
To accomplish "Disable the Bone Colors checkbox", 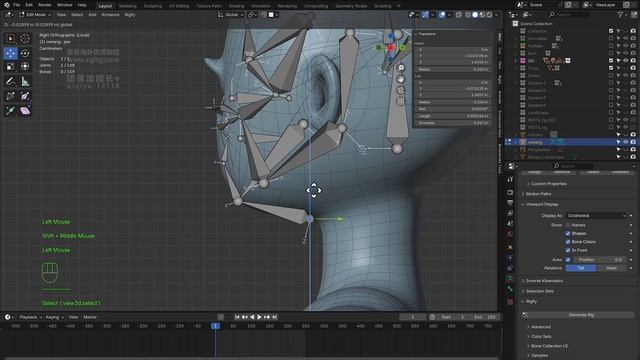I will point(568,242).
